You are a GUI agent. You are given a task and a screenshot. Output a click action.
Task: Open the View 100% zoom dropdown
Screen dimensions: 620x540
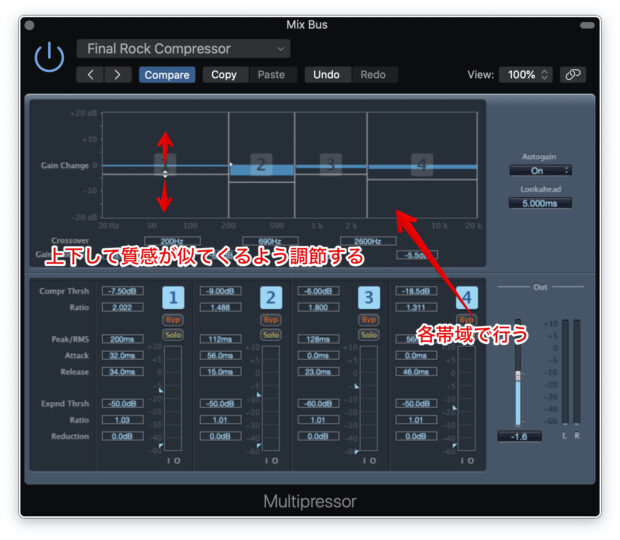[526, 74]
